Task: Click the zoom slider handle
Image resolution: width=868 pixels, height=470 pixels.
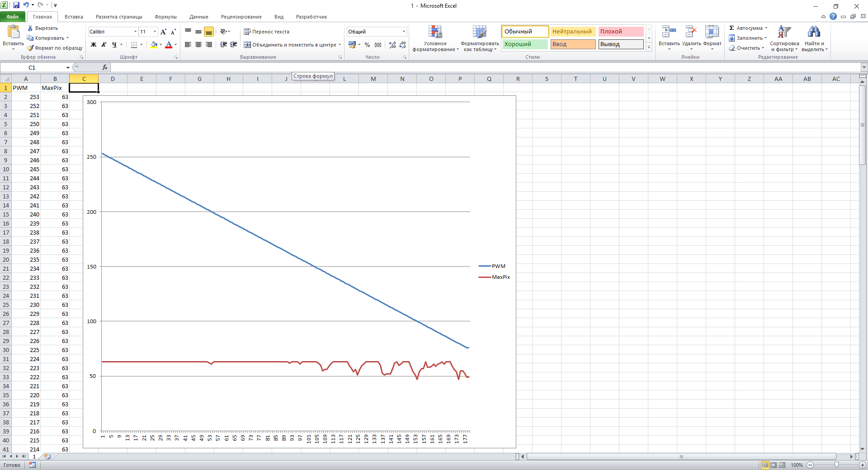Action: pos(836,465)
